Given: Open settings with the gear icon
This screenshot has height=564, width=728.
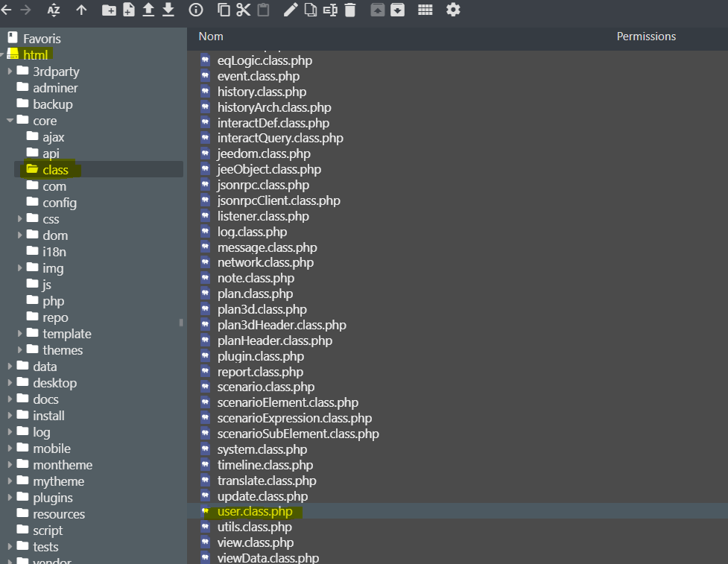Looking at the screenshot, I should point(453,10).
